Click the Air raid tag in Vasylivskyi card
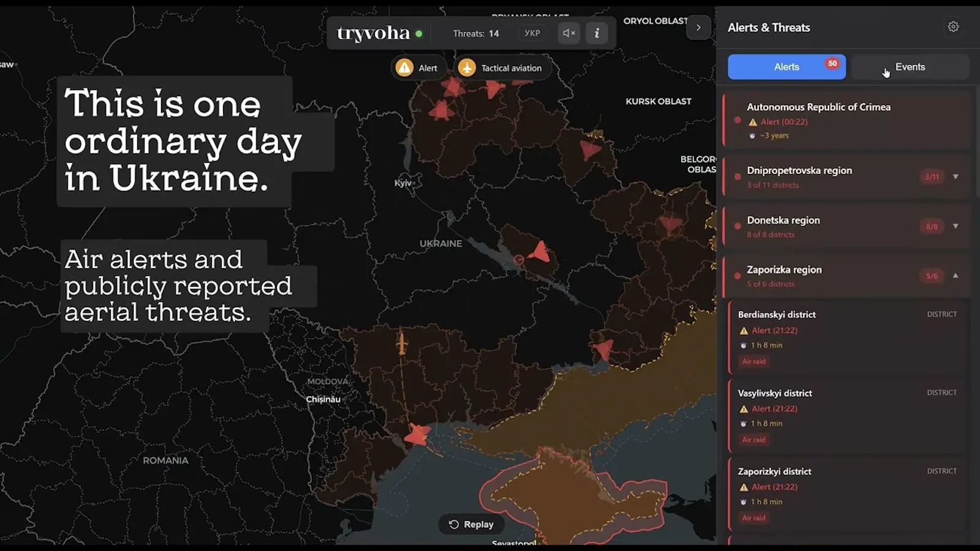This screenshot has width=980, height=551. 754,440
